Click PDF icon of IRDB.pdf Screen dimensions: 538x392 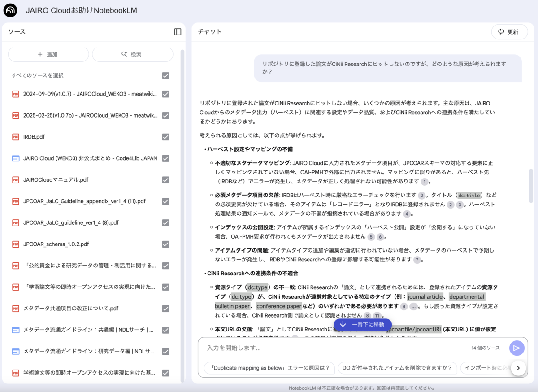[x=16, y=137]
